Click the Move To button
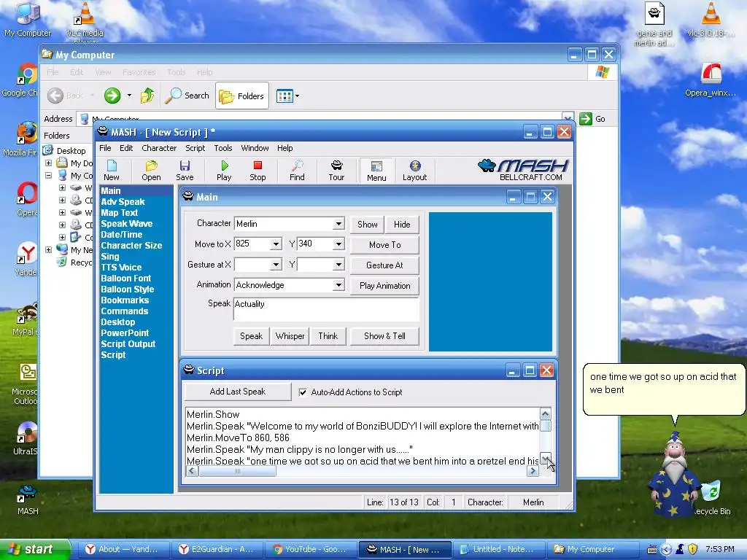 coord(385,245)
